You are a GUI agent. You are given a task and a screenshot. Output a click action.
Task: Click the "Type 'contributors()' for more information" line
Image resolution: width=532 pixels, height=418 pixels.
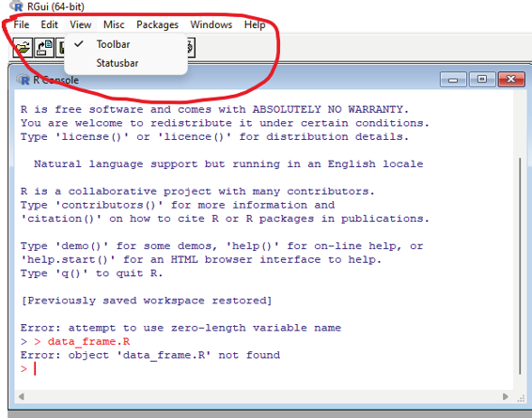coord(178,205)
